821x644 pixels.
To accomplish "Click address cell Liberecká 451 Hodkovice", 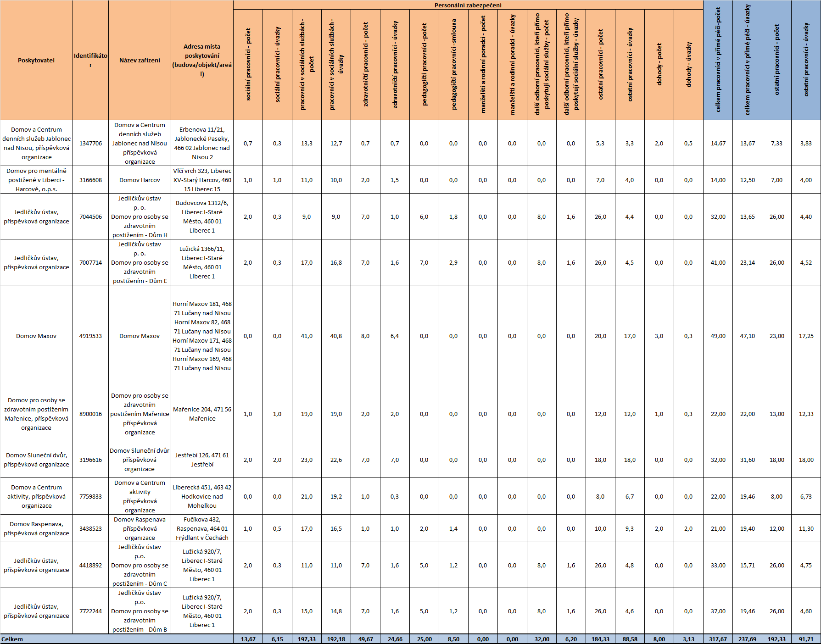I will 202,496.
